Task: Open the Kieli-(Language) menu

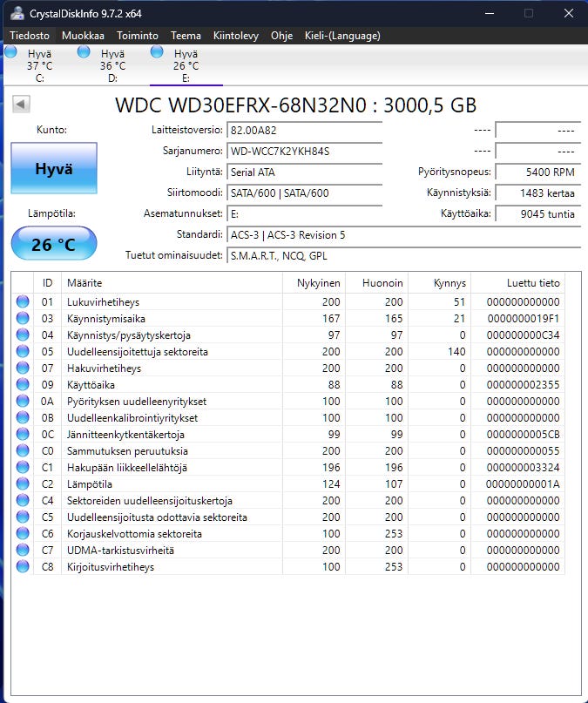Action: (342, 36)
